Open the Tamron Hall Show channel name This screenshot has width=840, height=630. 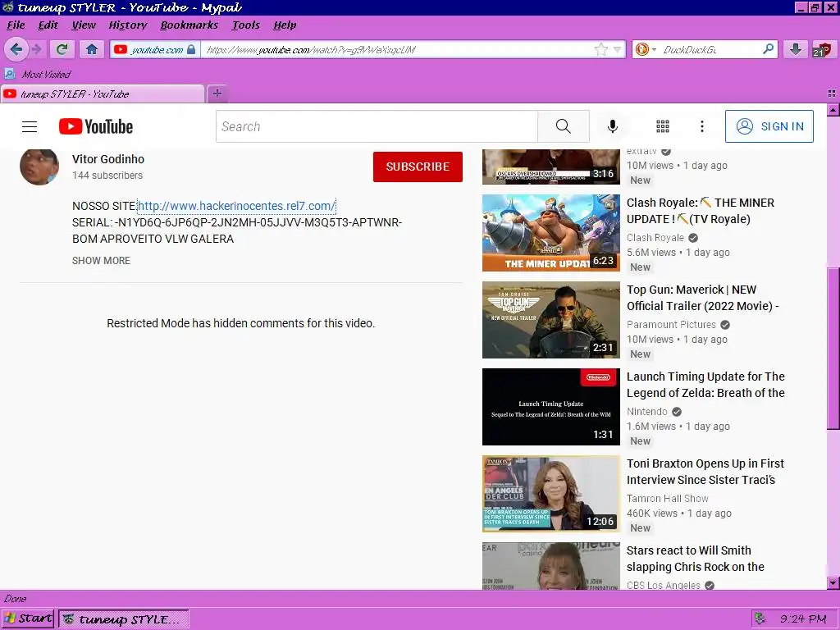(668, 498)
